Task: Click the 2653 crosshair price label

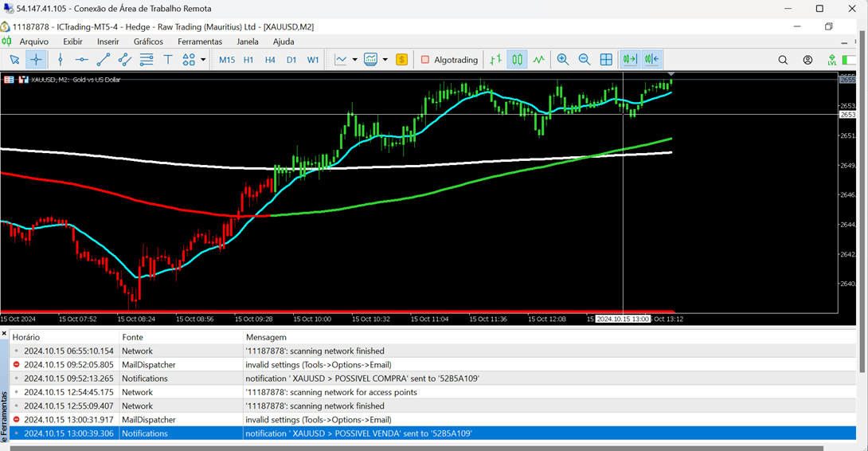Action: point(847,115)
